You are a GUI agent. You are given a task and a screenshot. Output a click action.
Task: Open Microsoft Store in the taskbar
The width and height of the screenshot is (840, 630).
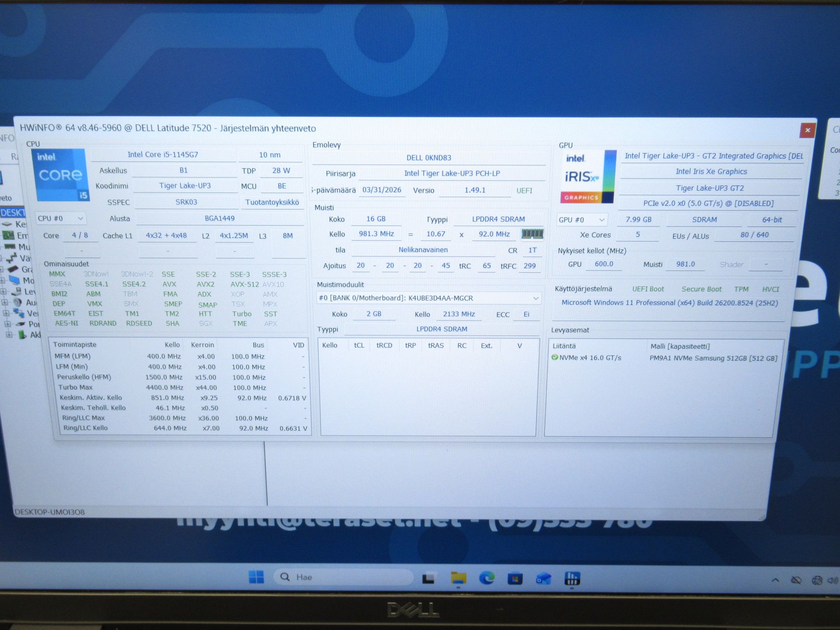[x=515, y=579]
